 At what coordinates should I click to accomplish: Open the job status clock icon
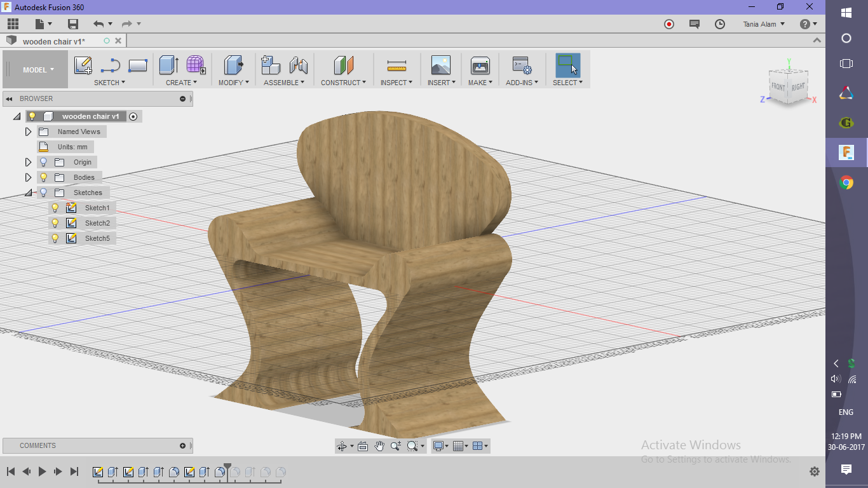[x=720, y=24]
